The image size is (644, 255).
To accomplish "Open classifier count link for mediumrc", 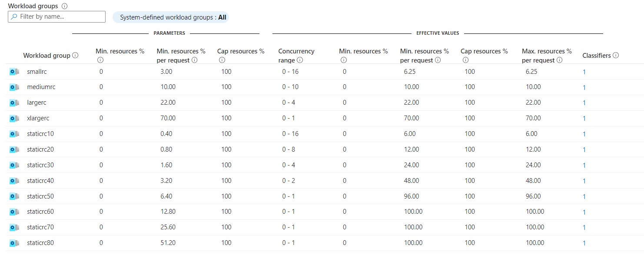I will (x=584, y=87).
